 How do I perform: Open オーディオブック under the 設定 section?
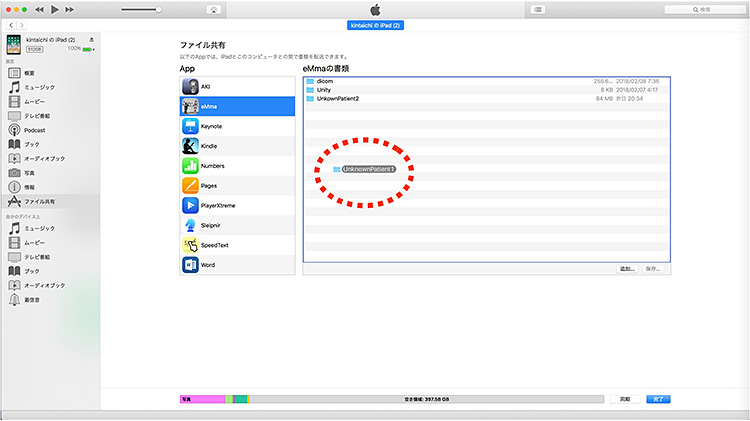(44, 159)
